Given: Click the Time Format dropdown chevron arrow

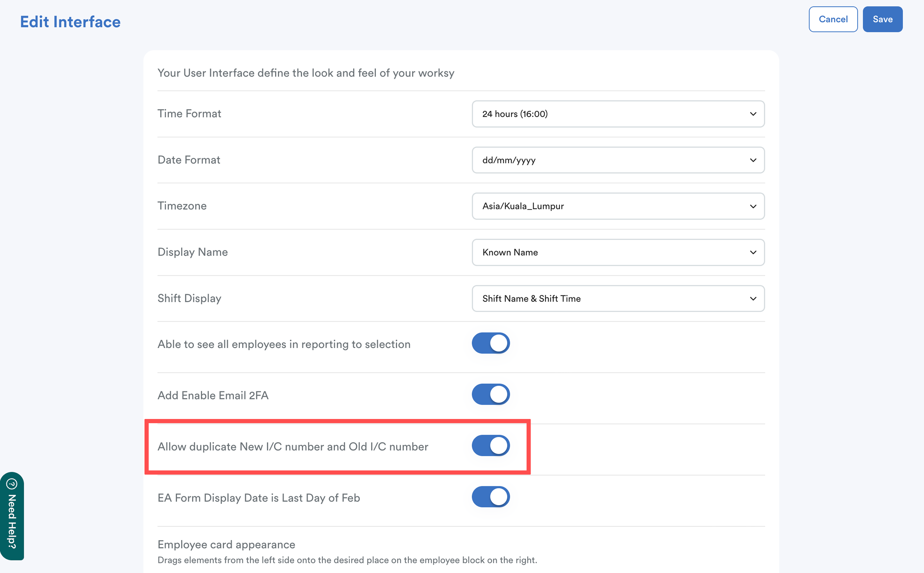Looking at the screenshot, I should pyautogui.click(x=753, y=114).
